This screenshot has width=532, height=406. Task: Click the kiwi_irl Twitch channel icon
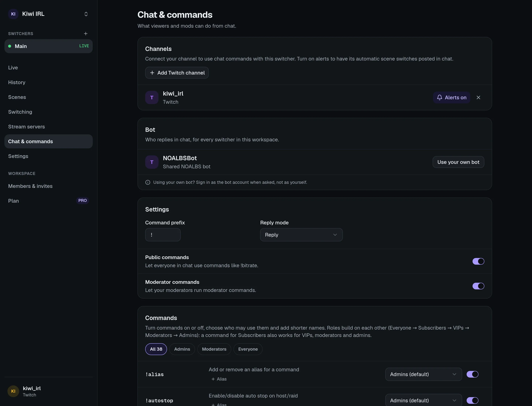(x=152, y=97)
